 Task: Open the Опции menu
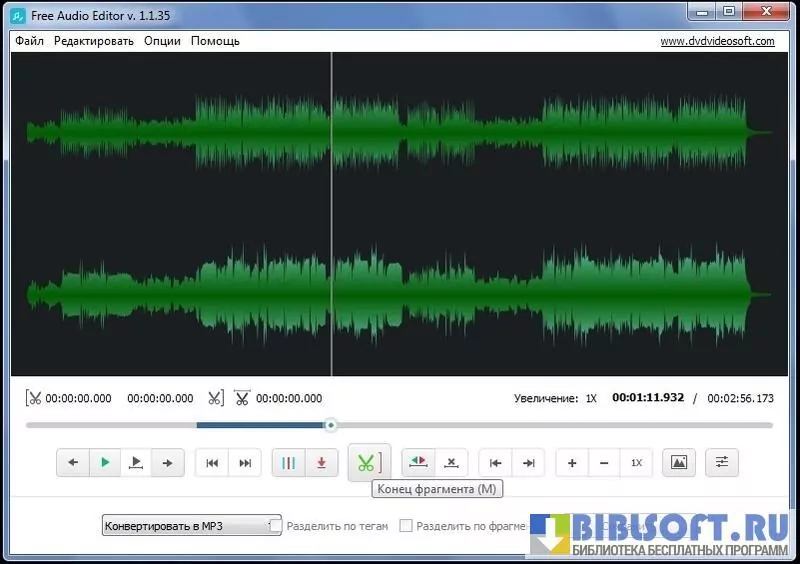[x=162, y=41]
